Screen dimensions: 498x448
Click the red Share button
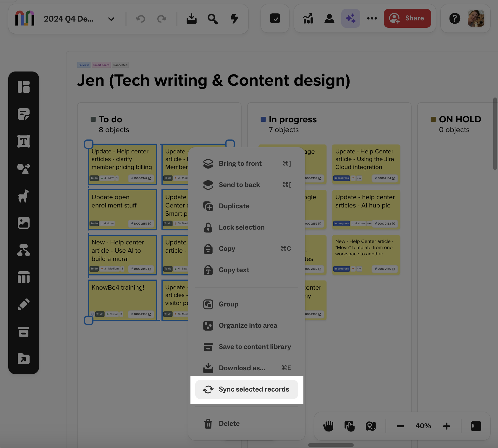click(x=407, y=18)
